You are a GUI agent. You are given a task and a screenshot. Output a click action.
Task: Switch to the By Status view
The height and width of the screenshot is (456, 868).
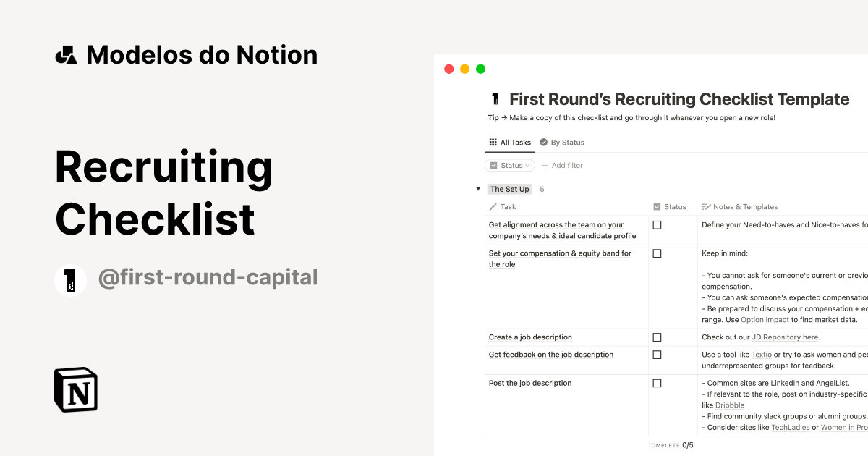click(567, 143)
